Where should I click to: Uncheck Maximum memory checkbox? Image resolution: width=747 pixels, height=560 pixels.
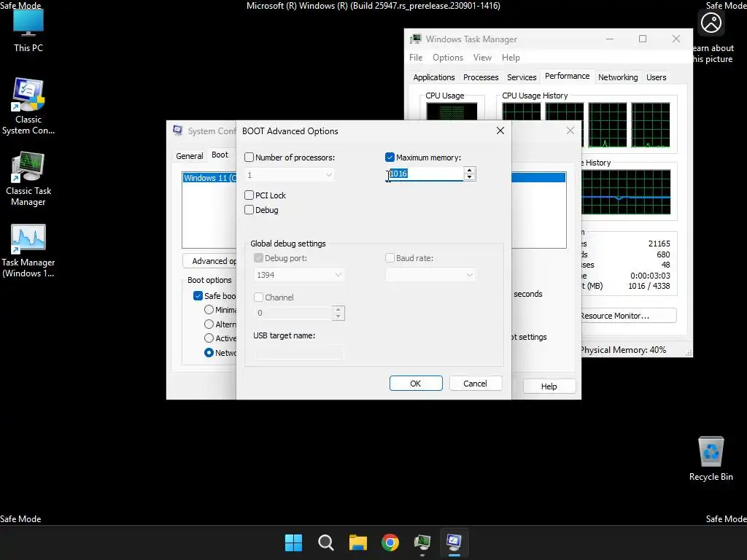tap(390, 157)
